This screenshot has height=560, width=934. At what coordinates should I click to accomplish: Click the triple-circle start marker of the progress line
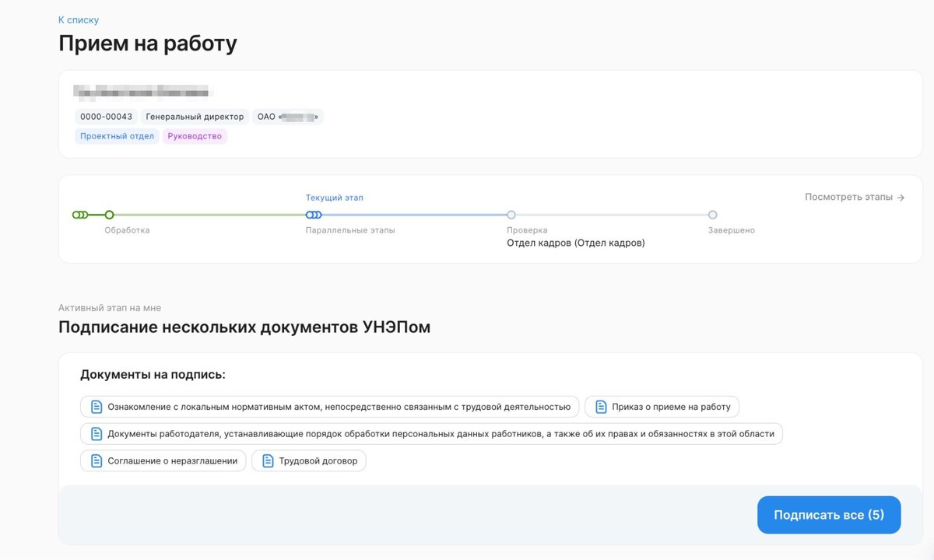coord(79,215)
